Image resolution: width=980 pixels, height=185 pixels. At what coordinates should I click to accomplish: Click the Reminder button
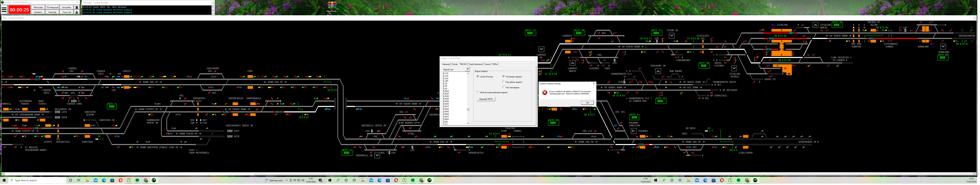click(38, 7)
